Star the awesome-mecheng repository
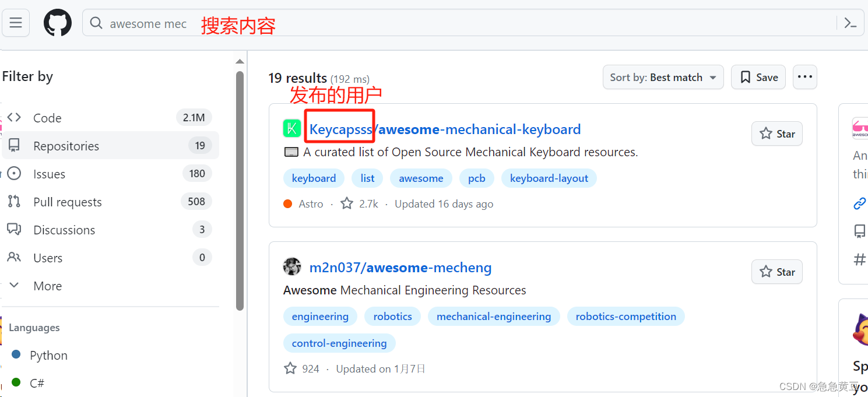The width and height of the screenshot is (868, 397). pos(777,272)
